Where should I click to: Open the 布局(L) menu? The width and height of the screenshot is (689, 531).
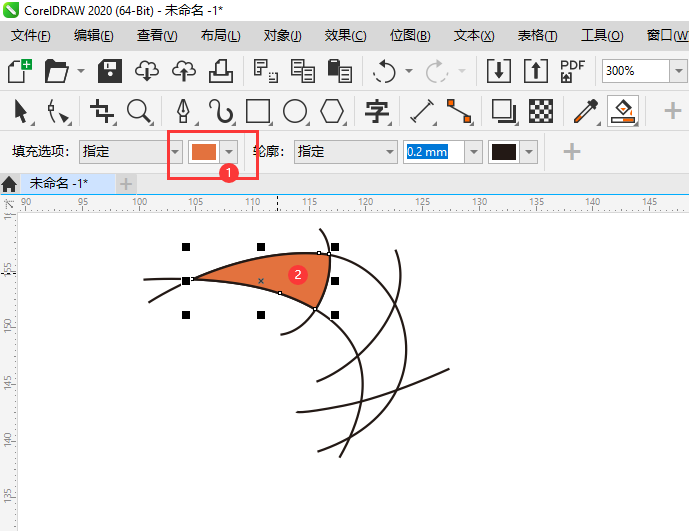pos(221,35)
